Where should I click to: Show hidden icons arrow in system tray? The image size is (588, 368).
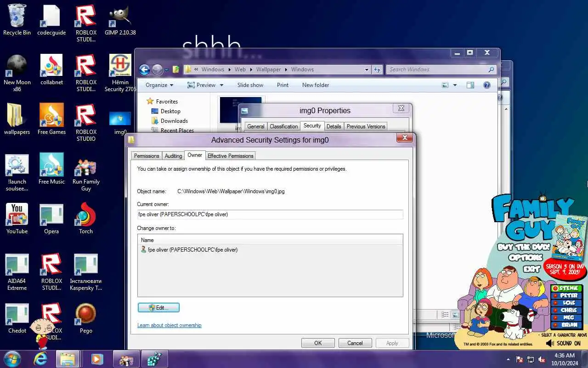(508, 359)
